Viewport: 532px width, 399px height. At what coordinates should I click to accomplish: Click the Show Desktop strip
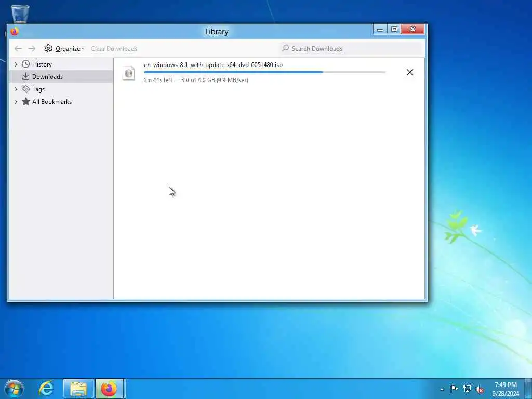coord(528,389)
